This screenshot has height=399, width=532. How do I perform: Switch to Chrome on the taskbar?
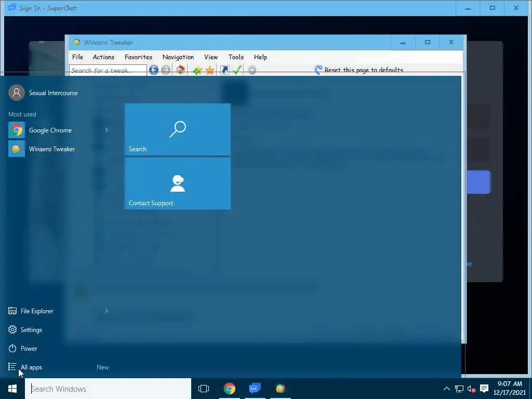pyautogui.click(x=230, y=389)
